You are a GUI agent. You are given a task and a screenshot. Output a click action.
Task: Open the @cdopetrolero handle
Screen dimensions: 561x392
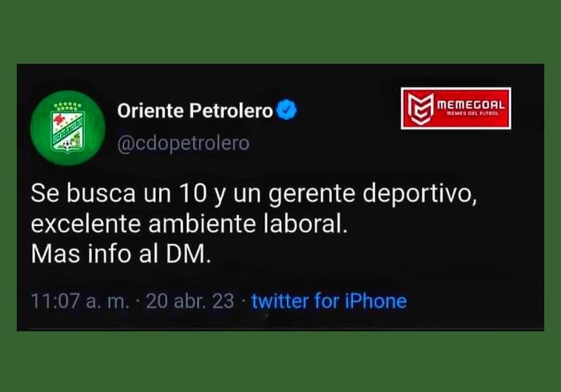[x=183, y=143]
